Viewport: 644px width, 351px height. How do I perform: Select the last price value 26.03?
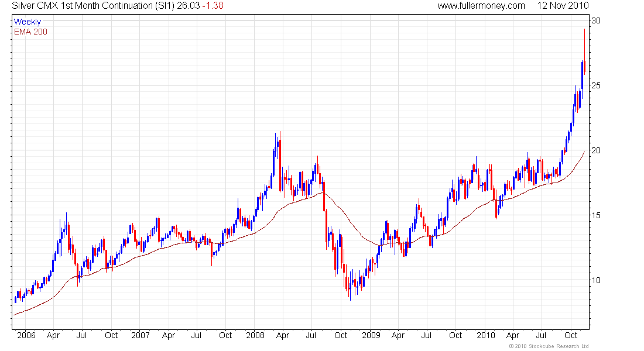[188, 6]
